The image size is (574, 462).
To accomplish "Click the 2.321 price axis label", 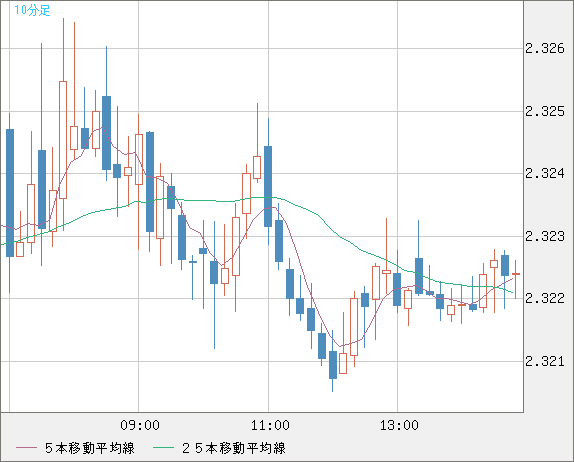I will coord(545,361).
